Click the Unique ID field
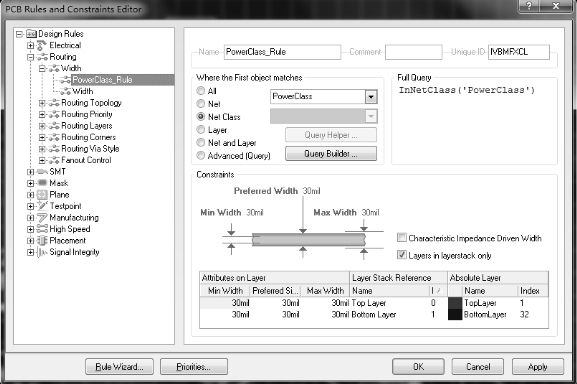577x384 pixels. click(x=519, y=52)
